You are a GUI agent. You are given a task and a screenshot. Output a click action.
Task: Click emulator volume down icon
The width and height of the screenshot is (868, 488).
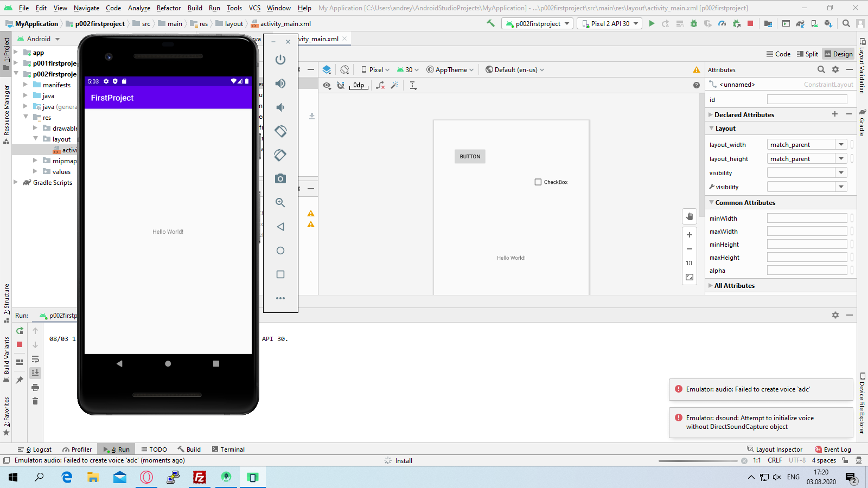(x=280, y=107)
